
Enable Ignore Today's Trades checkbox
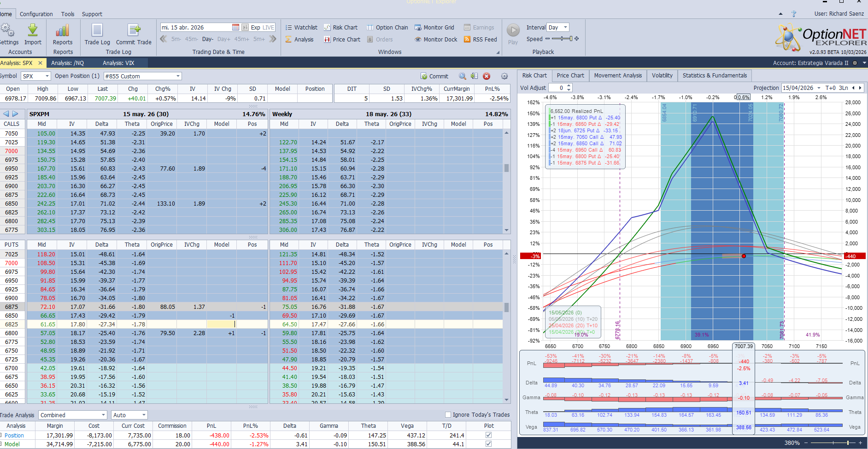pos(448,415)
